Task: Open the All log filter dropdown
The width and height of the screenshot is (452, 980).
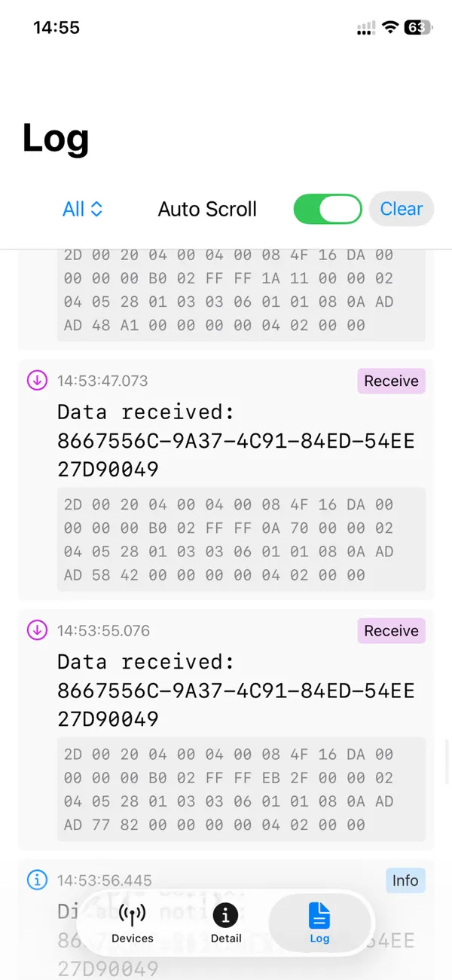Action: point(82,209)
